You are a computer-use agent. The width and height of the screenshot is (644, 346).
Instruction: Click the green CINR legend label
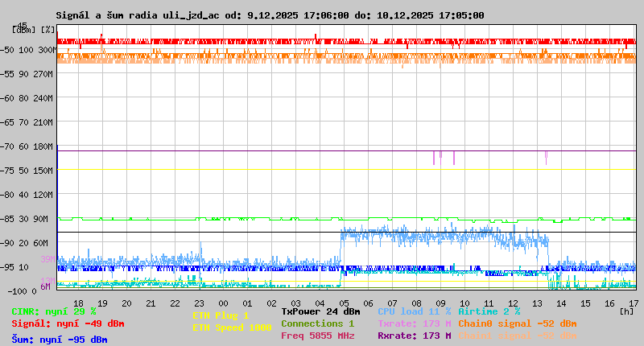[x=54, y=311]
